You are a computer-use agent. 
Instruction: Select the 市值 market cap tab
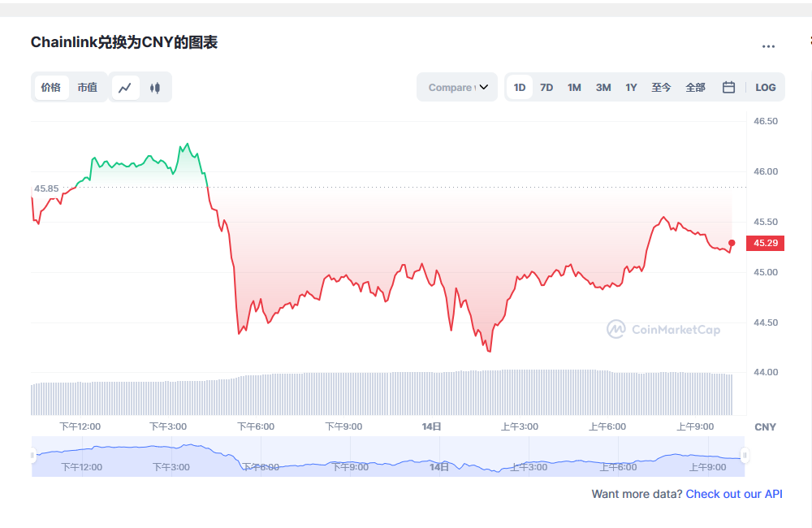[x=88, y=88]
